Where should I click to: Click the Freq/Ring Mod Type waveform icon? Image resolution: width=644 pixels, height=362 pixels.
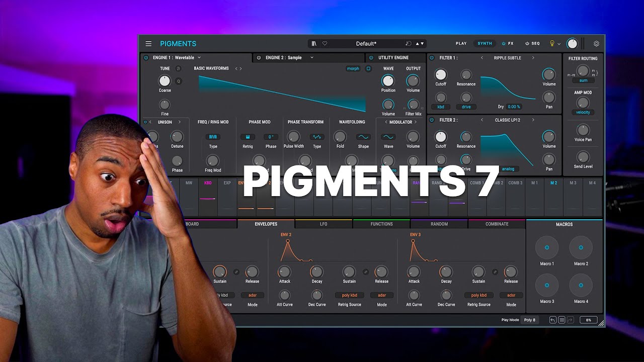coord(213,137)
